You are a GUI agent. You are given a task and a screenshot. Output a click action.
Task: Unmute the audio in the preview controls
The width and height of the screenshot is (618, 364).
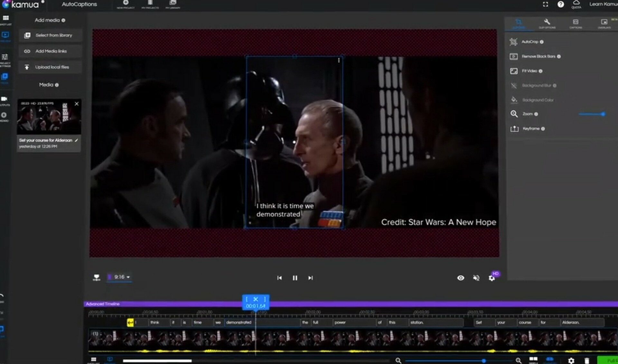tap(476, 278)
